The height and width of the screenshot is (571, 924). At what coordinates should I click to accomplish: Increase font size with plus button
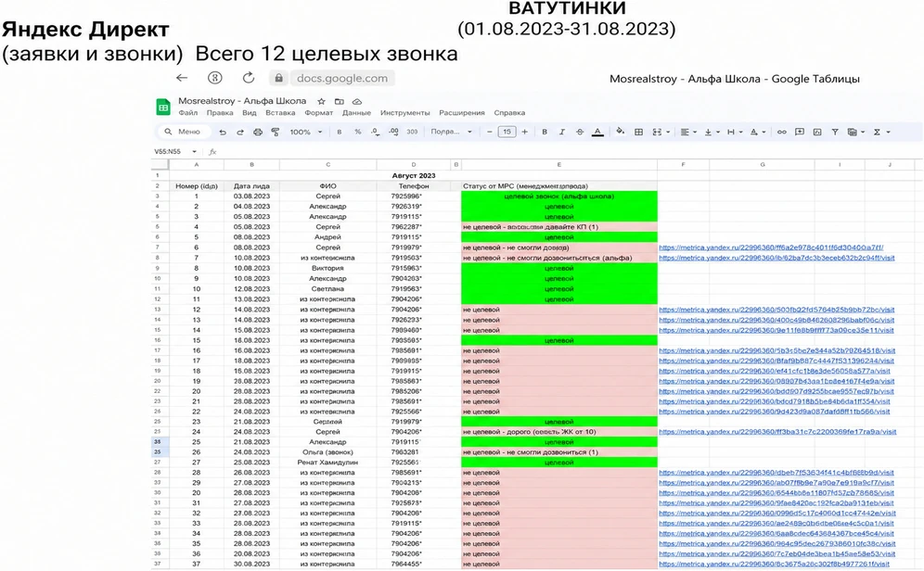524,132
